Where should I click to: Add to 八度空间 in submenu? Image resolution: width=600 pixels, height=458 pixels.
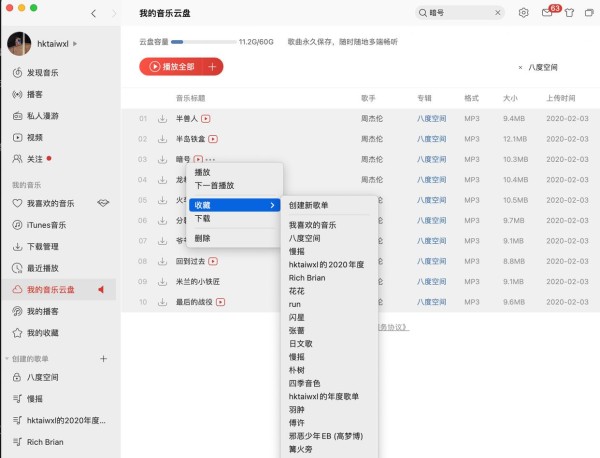pos(305,238)
